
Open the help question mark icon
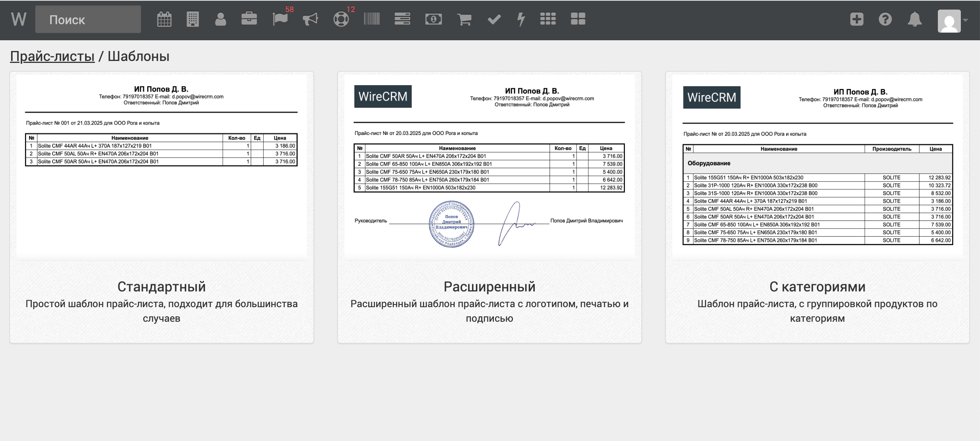885,19
